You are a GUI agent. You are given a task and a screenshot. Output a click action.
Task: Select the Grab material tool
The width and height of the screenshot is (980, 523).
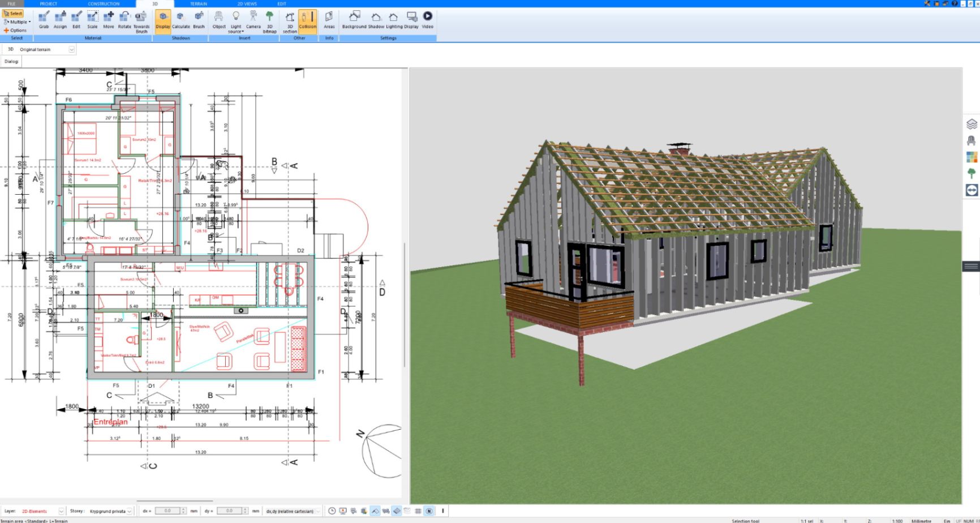[44, 20]
